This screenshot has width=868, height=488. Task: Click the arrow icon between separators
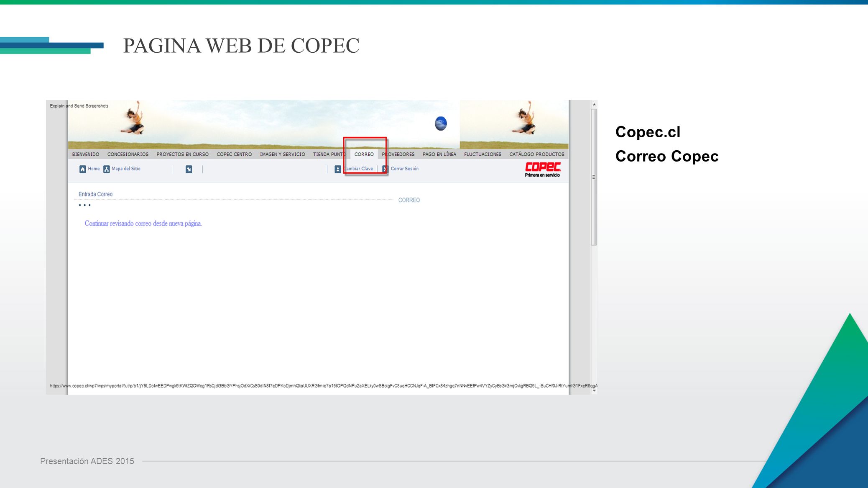[x=189, y=169]
